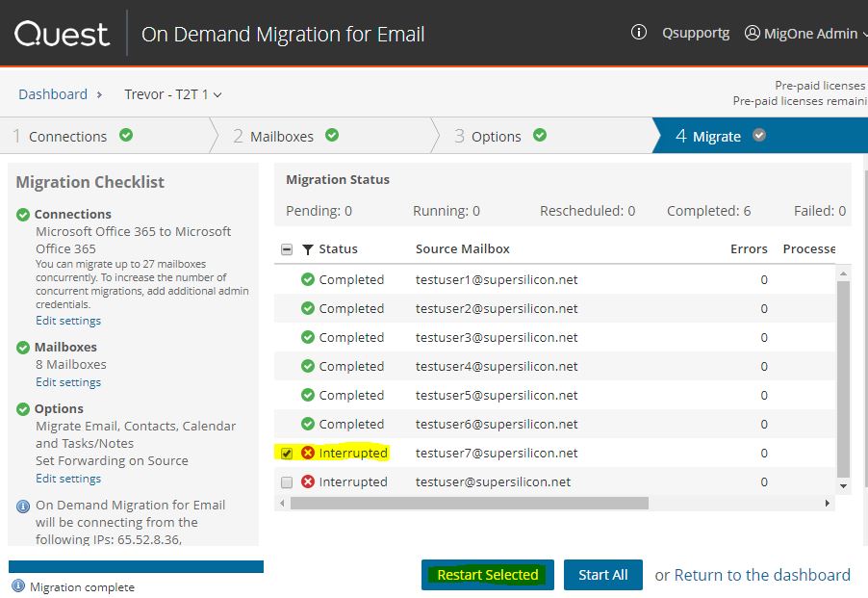Viewport: 868px width, 598px height.
Task: Open the Qsupportg header link
Action: 696,33
